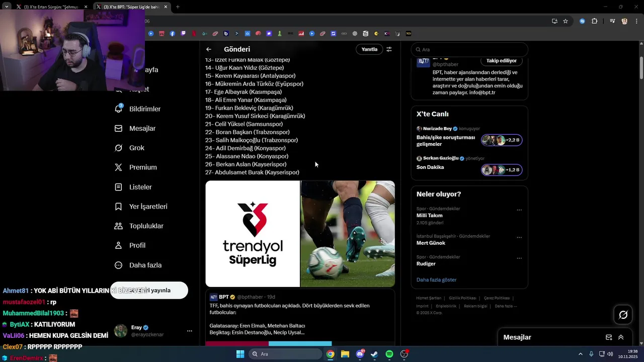Close the BPT Süper Lig tab
Screen dimensions: 644x362
coord(166,7)
